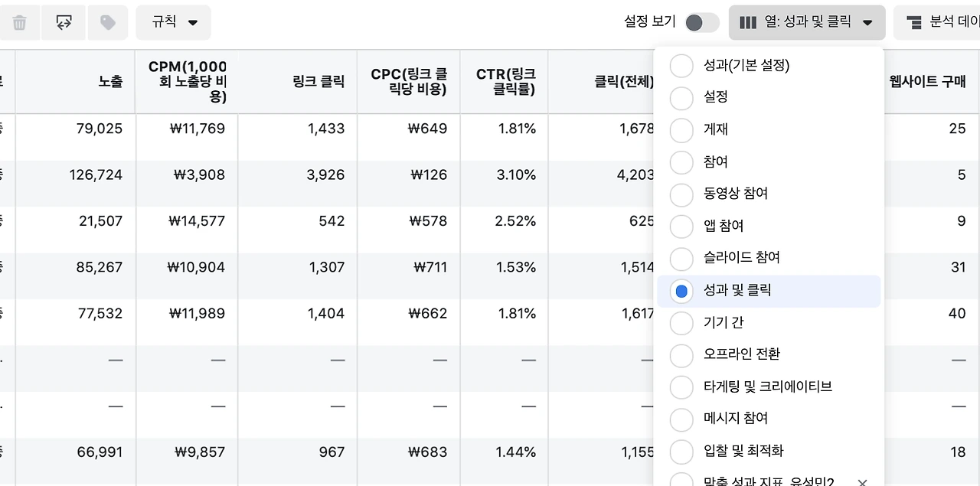Click the 3,926 link clicks cell

click(326, 175)
